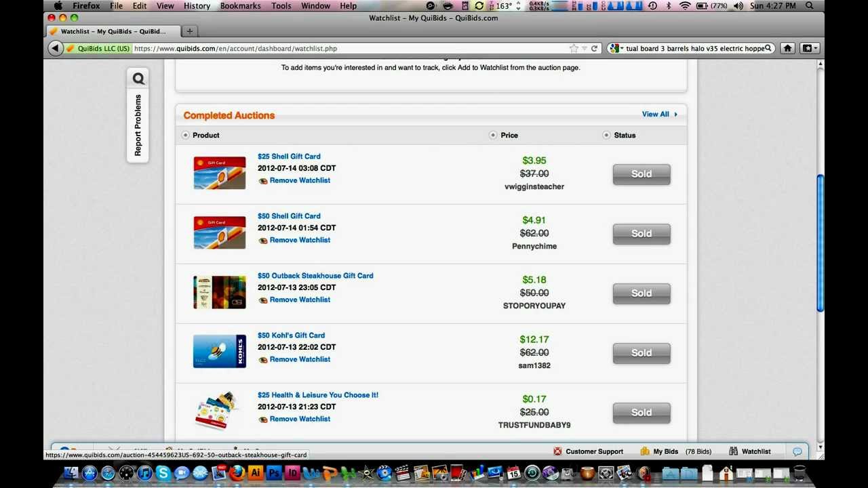Click the $12.17 price text
This screenshot has width=868, height=488.
[x=534, y=339]
